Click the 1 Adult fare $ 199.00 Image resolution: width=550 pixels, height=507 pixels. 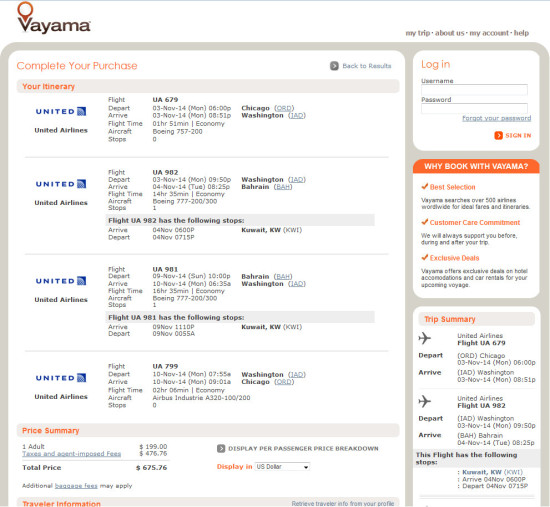(153, 447)
